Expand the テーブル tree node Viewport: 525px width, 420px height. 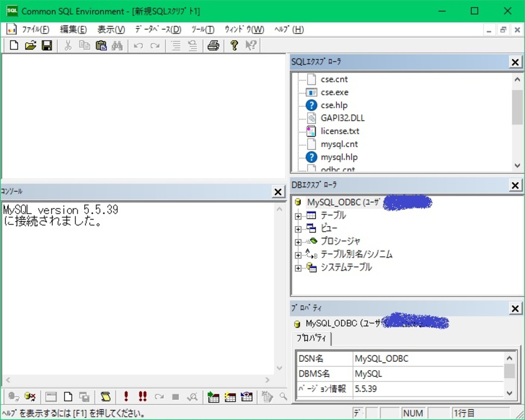(x=298, y=215)
